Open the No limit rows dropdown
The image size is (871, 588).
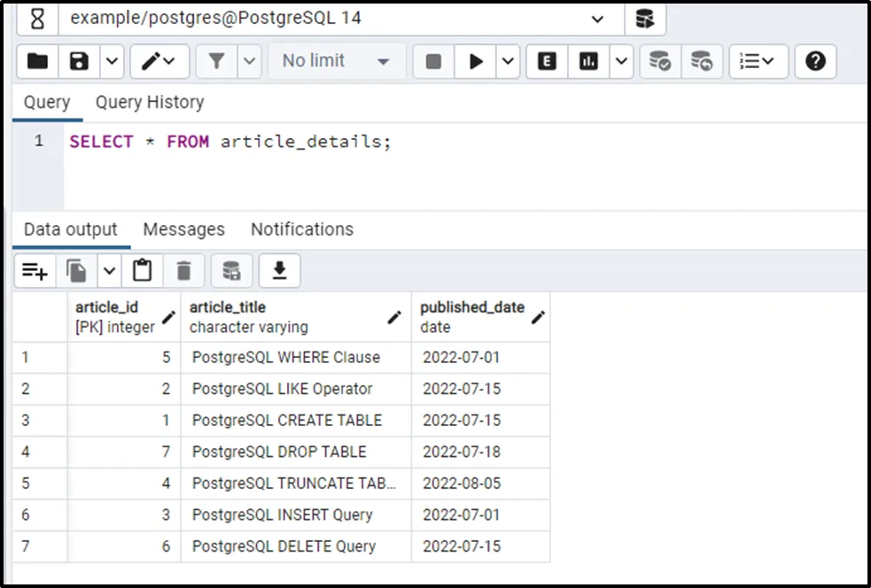(x=336, y=61)
